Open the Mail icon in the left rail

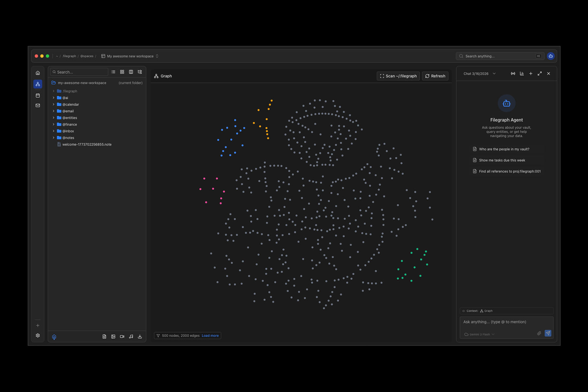point(38,106)
